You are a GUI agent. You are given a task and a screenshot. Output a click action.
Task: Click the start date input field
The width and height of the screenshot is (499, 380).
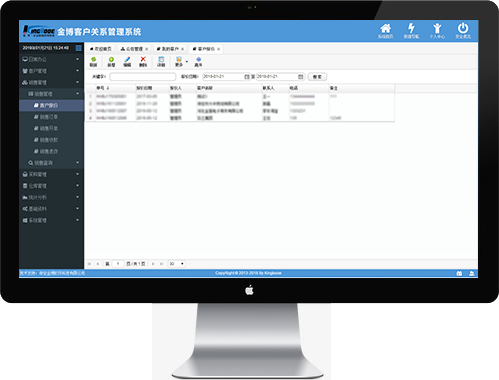point(223,77)
